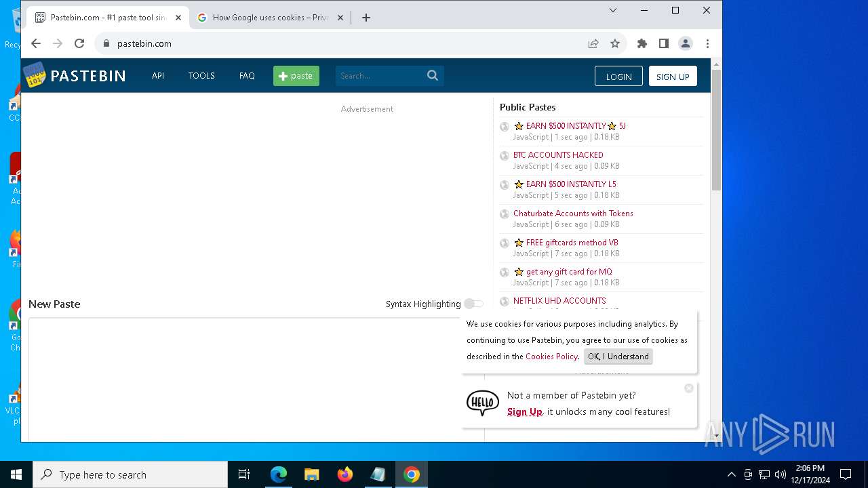868x488 pixels.
Task: Open Task View on the taskbar
Action: click(244, 474)
